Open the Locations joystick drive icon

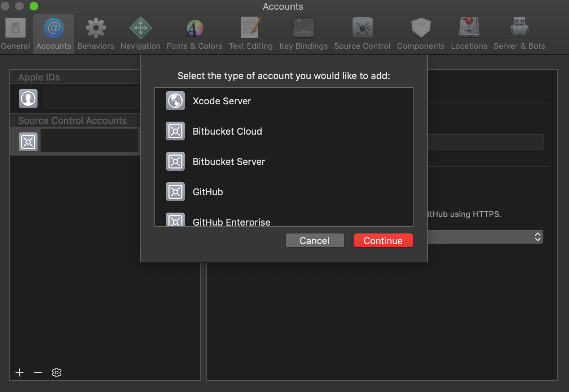469,27
